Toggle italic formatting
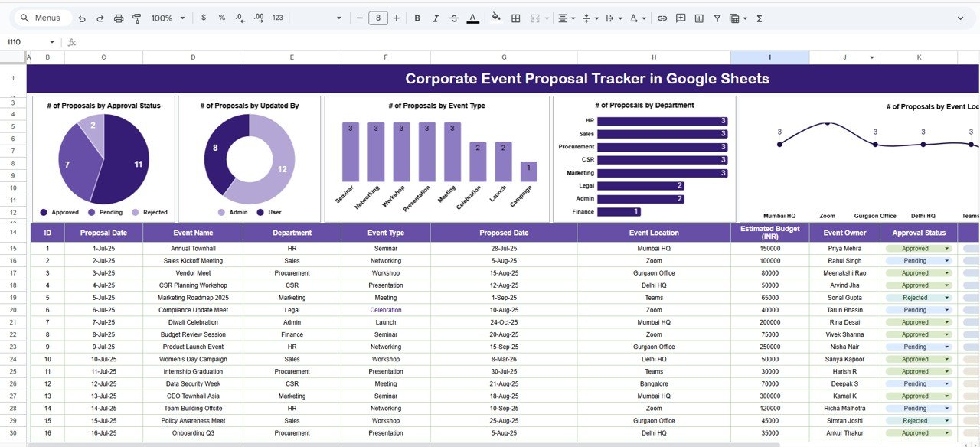Viewport: 980px width, 447px height. click(x=436, y=18)
